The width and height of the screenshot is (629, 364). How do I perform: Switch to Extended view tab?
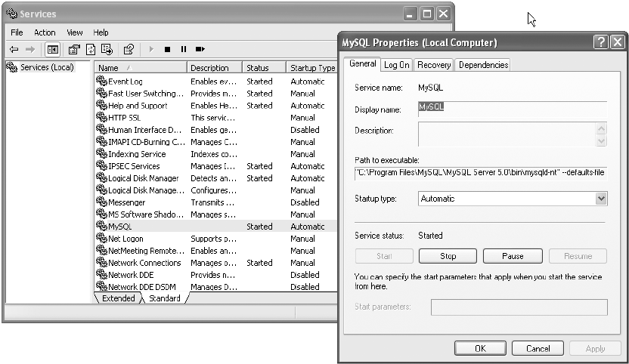tap(118, 298)
